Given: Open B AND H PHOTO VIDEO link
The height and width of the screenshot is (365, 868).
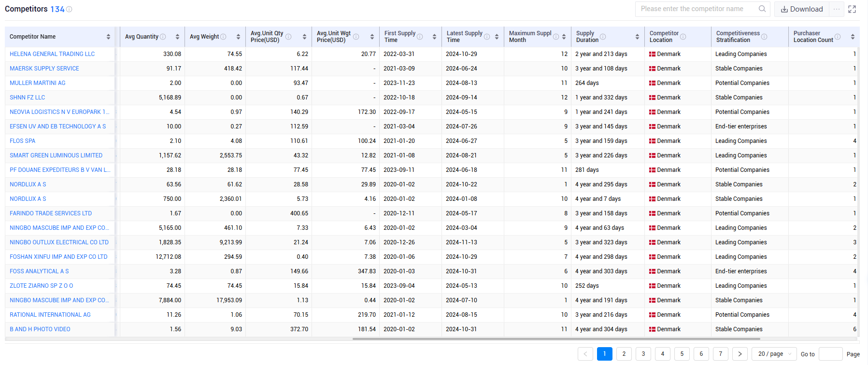Looking at the screenshot, I should pyautogui.click(x=40, y=329).
